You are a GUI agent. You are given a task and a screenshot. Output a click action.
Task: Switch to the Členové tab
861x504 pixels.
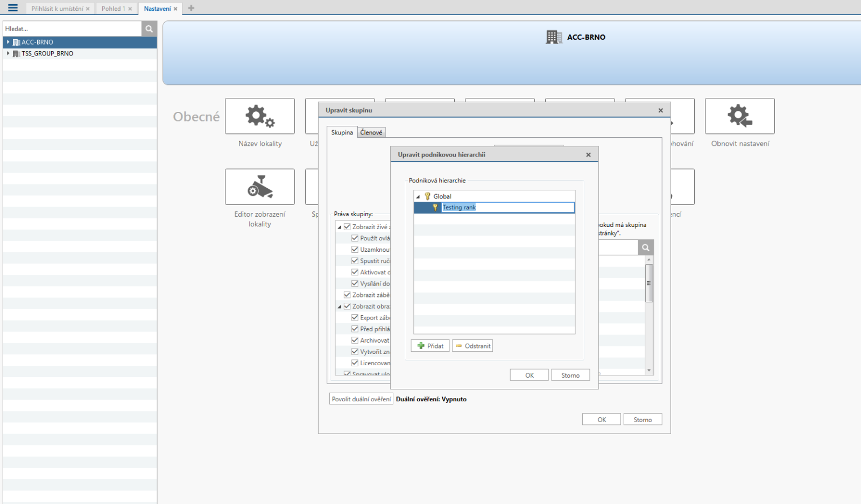click(x=371, y=132)
